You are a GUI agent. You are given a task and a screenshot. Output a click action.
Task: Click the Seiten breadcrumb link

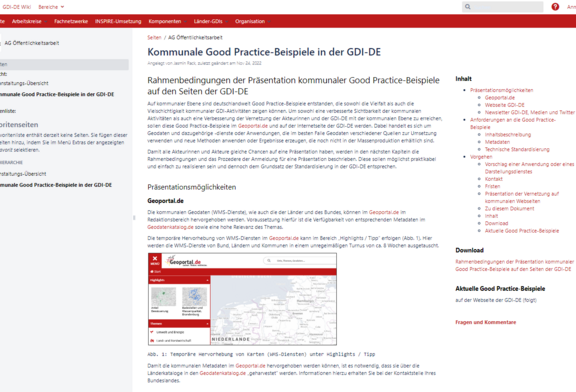pyautogui.click(x=154, y=37)
